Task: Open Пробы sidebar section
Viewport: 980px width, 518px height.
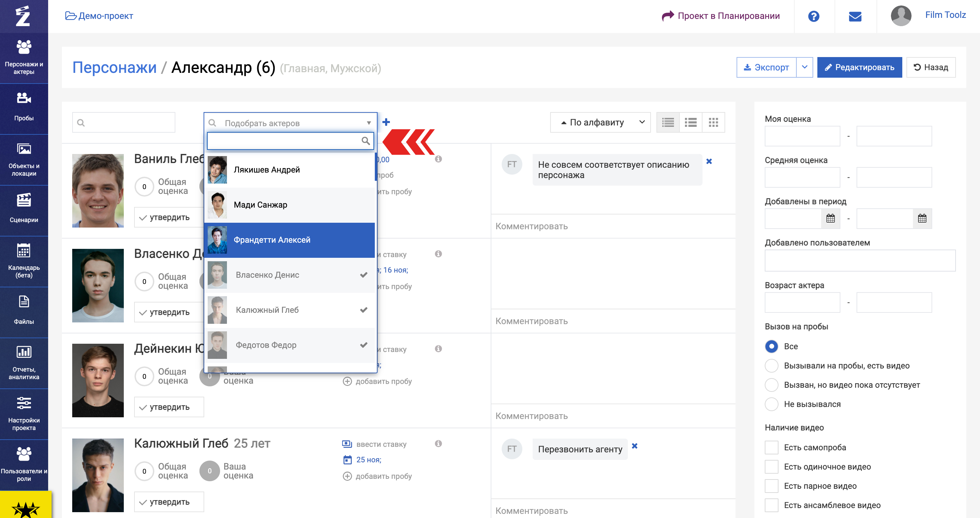Action: pos(24,109)
